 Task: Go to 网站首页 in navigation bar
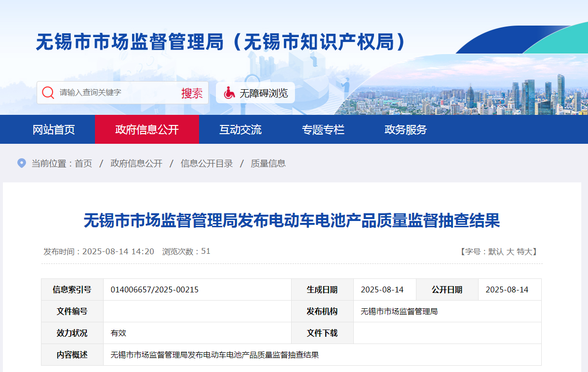[54, 129]
